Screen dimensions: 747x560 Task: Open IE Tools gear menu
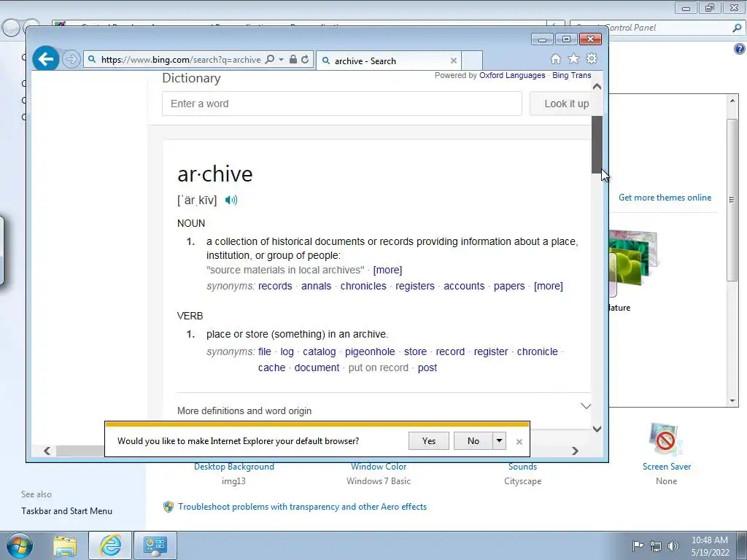pos(591,58)
